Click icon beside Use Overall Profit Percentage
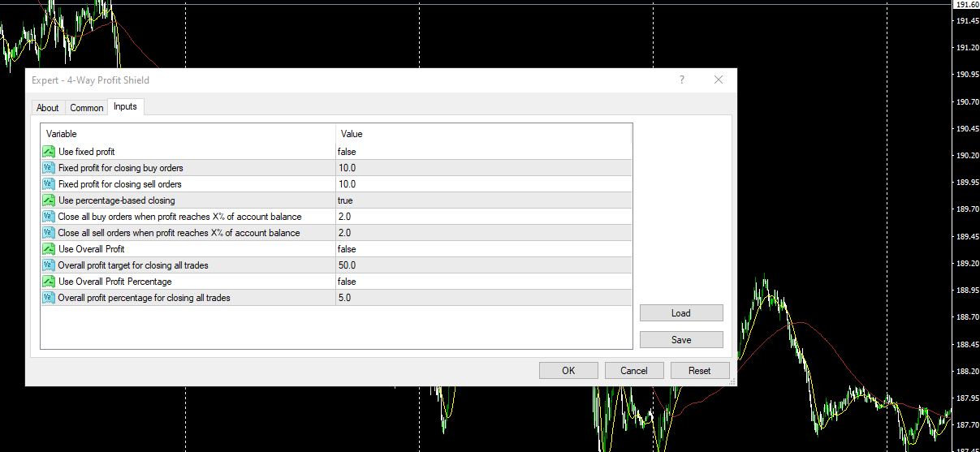The height and width of the screenshot is (452, 980). pos(48,282)
